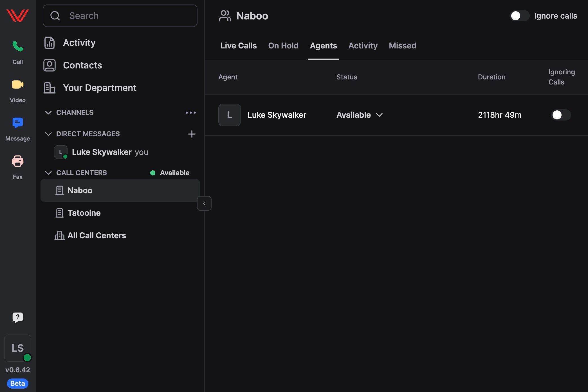This screenshot has height=392, width=588.
Task: Collapse the Call Centers section
Action: (x=48, y=173)
